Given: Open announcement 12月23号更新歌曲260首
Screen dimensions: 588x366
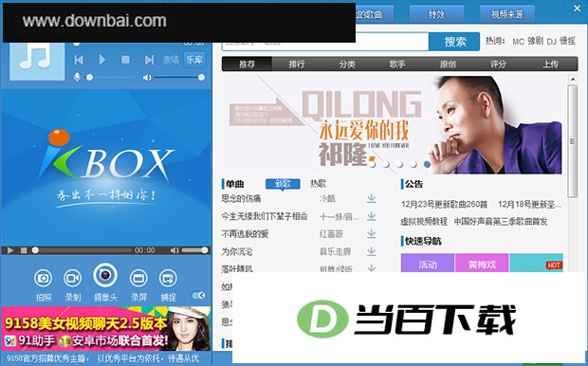Looking at the screenshot, I should [x=445, y=205].
